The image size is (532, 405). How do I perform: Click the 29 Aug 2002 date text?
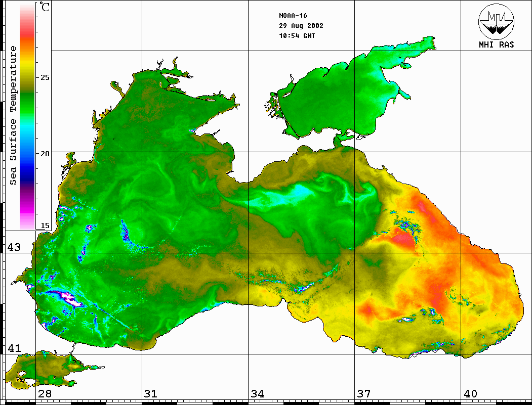(x=301, y=26)
